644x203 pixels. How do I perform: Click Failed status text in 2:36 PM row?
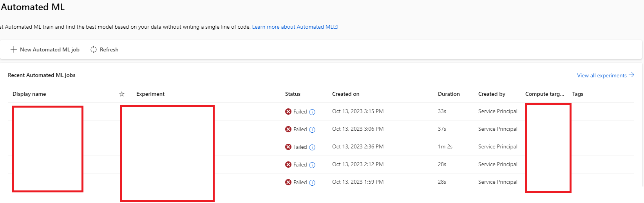pos(300,147)
